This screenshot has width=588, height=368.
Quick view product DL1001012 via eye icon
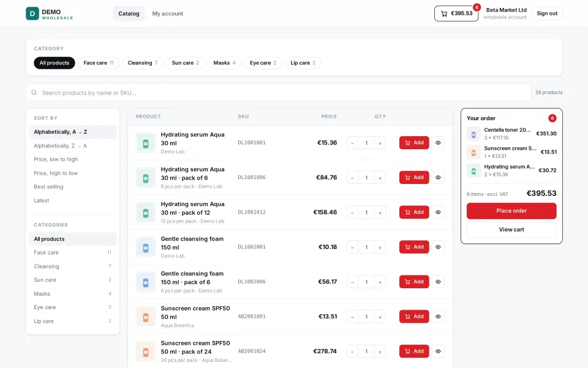pos(438,212)
